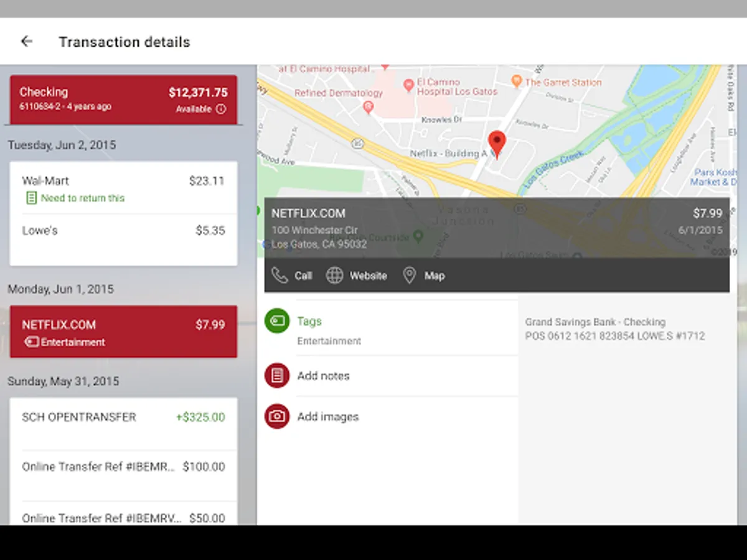Tap the Available balance info icon
The image size is (747, 560).
(221, 109)
